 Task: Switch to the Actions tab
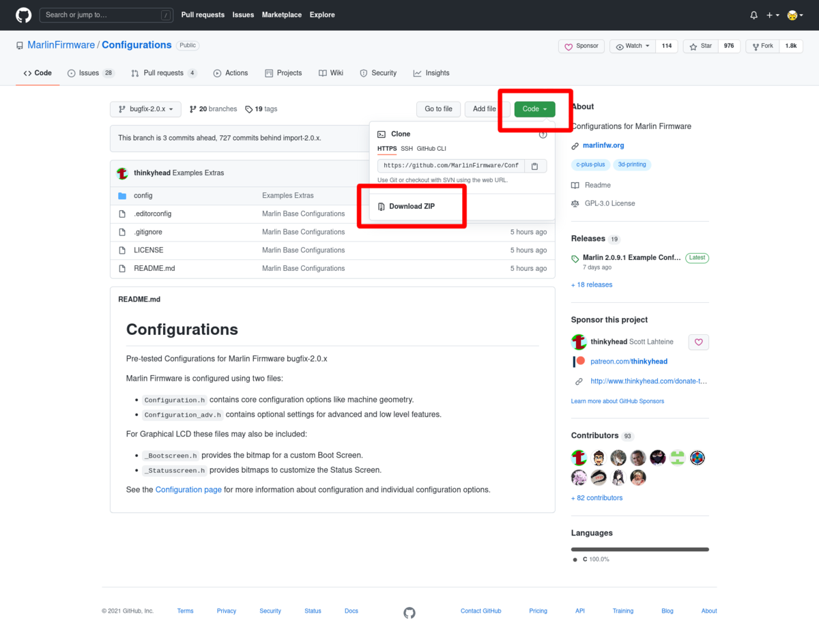[231, 73]
